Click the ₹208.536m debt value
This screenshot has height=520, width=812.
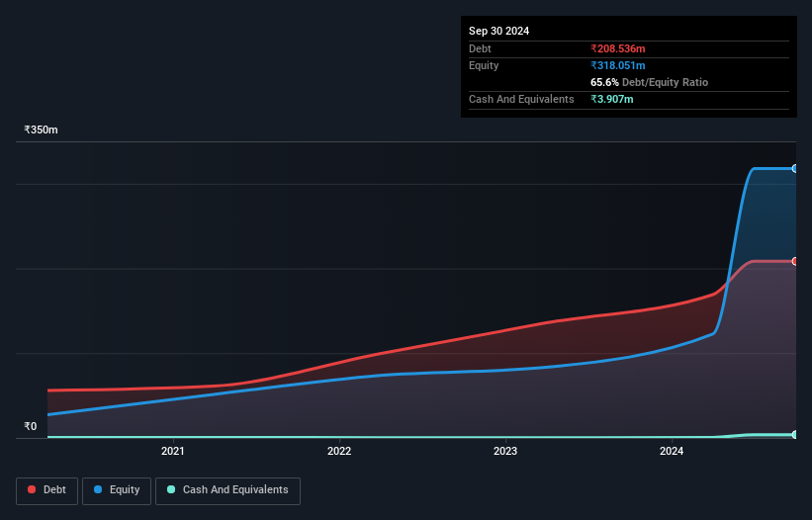click(618, 48)
